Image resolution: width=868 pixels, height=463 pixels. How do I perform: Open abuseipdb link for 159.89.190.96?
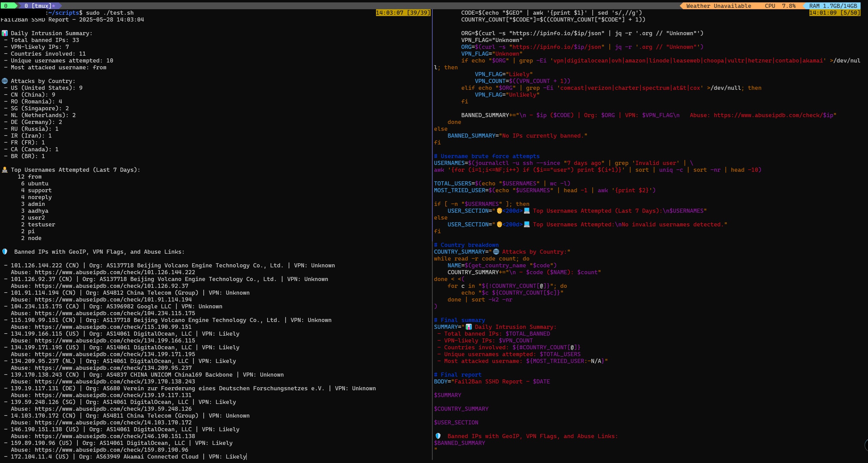[112, 450]
